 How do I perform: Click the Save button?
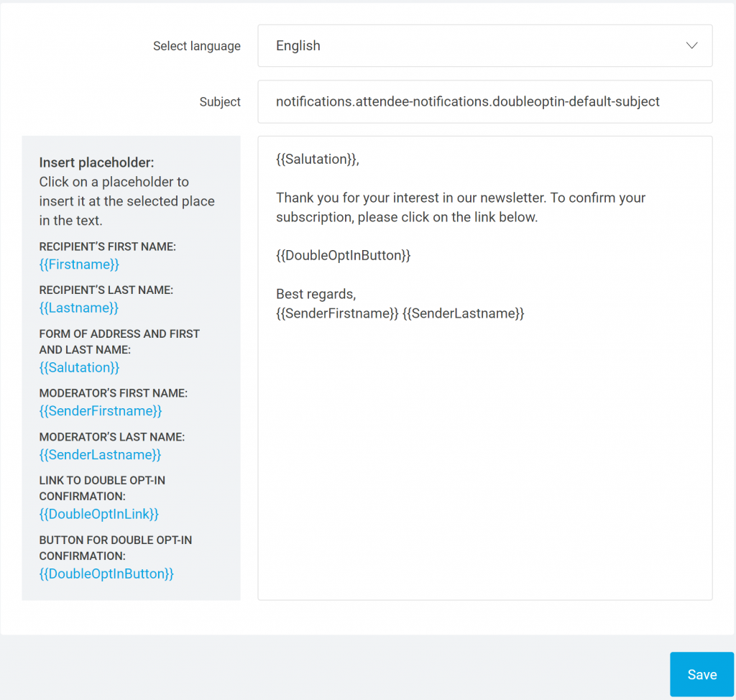(701, 674)
